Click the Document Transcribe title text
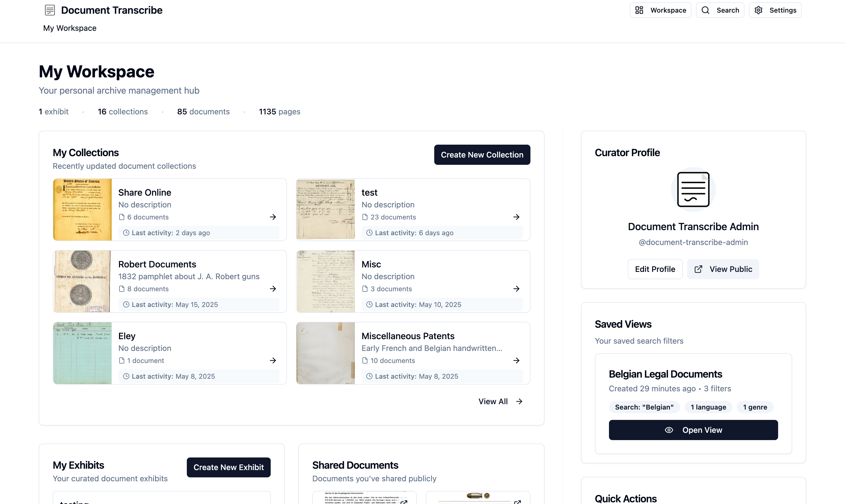The image size is (846, 504). tap(112, 10)
